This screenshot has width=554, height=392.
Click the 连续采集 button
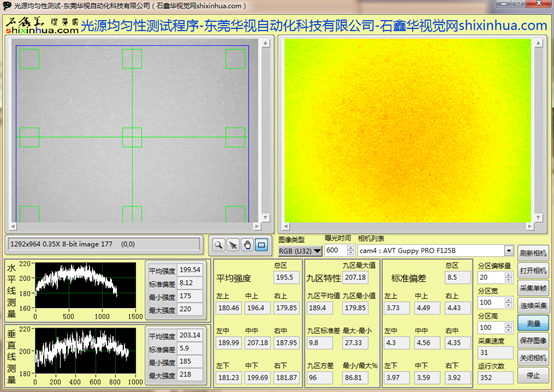pos(533,305)
